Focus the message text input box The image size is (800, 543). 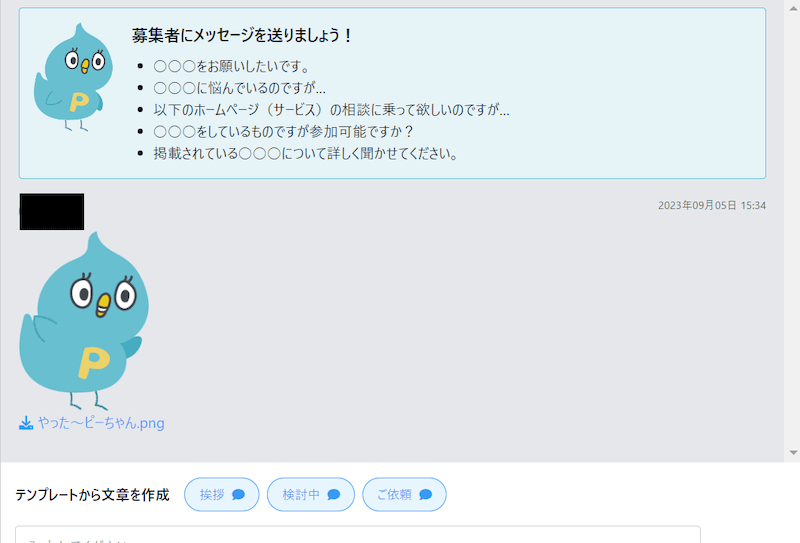pyautogui.click(x=357, y=535)
